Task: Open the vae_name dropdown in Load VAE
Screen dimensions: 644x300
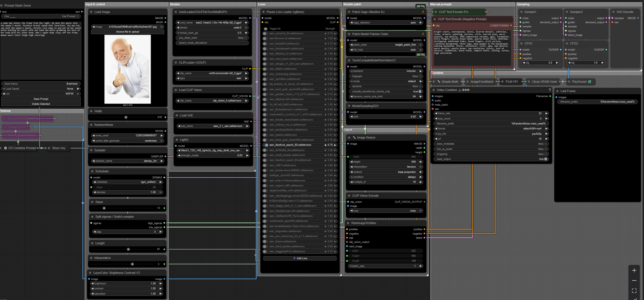Action: pyautogui.click(x=213, y=126)
